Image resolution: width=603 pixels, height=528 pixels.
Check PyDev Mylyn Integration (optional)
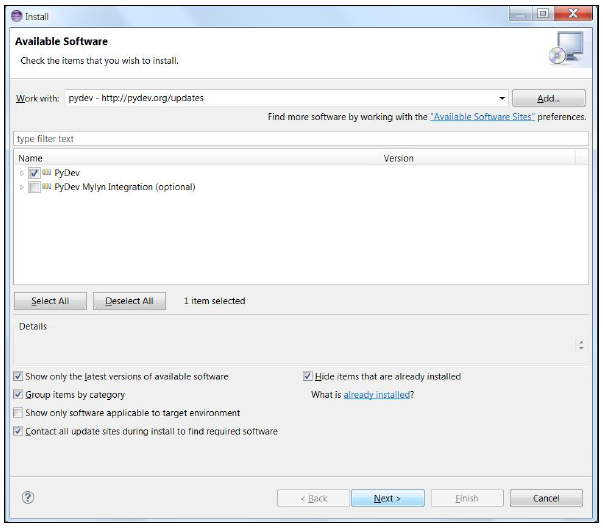[34, 187]
